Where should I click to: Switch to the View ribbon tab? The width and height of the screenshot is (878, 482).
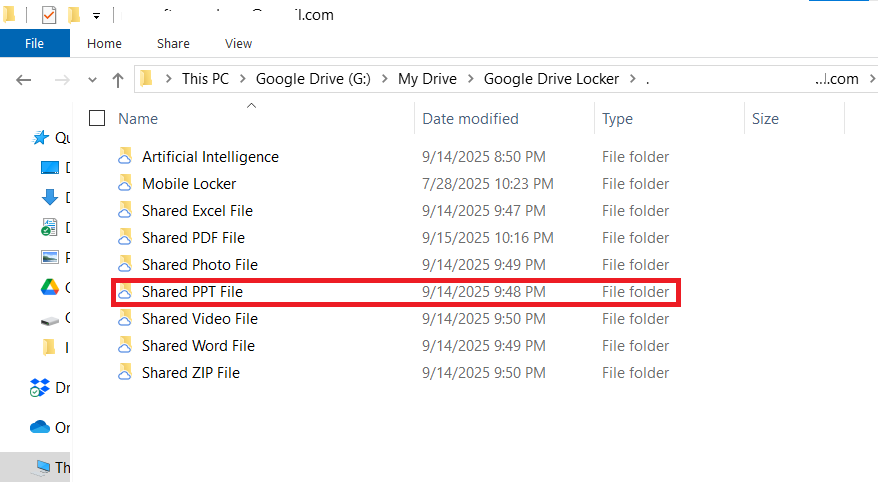[238, 44]
